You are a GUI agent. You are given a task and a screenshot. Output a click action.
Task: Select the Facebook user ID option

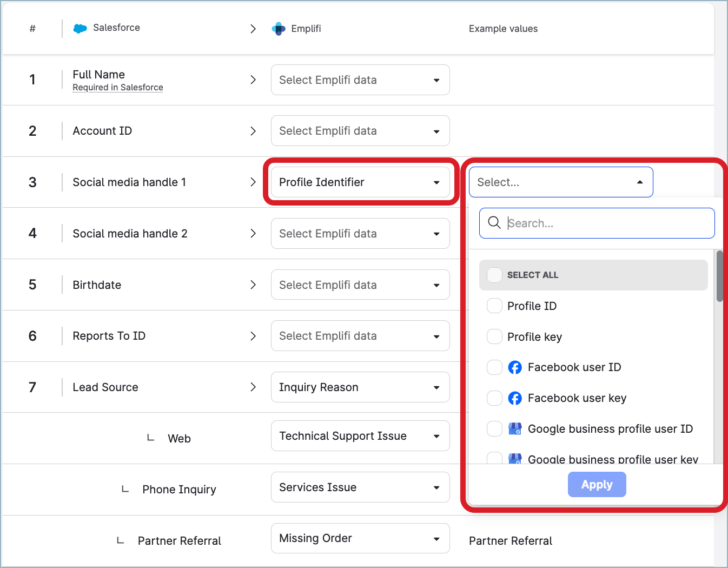(x=574, y=368)
